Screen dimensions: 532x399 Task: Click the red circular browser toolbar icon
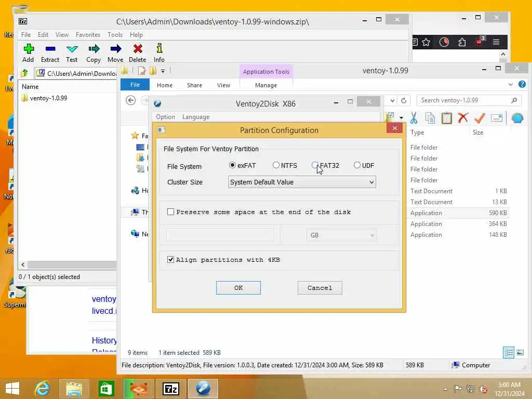[444, 42]
